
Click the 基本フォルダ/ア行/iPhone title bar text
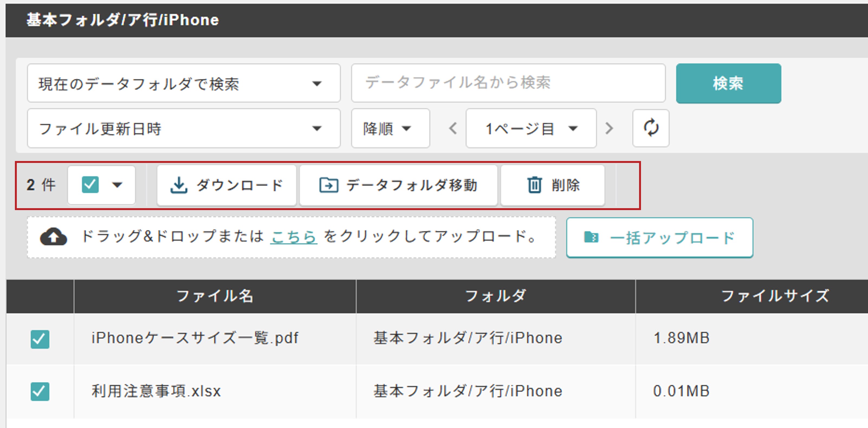pos(123,20)
